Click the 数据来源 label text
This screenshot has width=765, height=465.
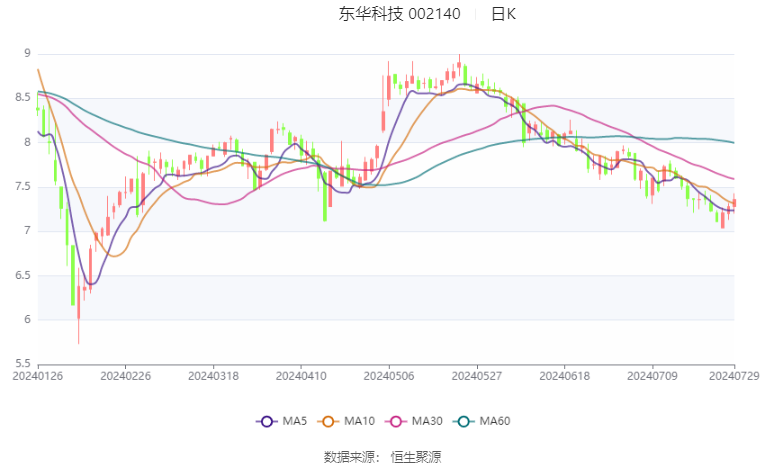pyautogui.click(x=349, y=457)
